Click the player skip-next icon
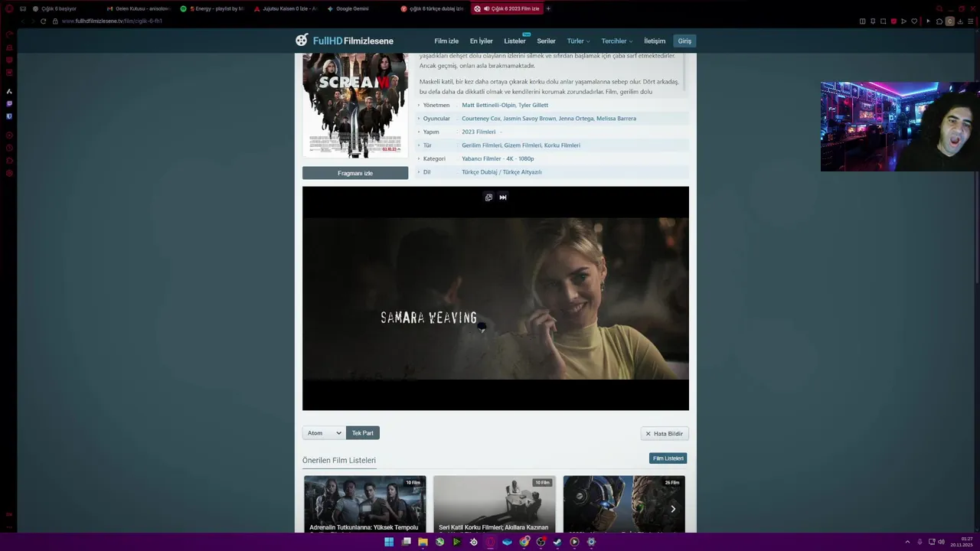This screenshot has width=980, height=551. [x=503, y=197]
